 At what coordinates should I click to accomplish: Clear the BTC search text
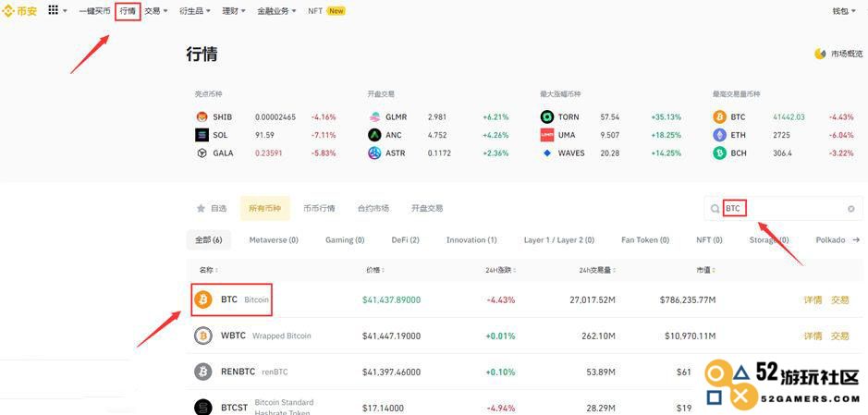point(851,209)
